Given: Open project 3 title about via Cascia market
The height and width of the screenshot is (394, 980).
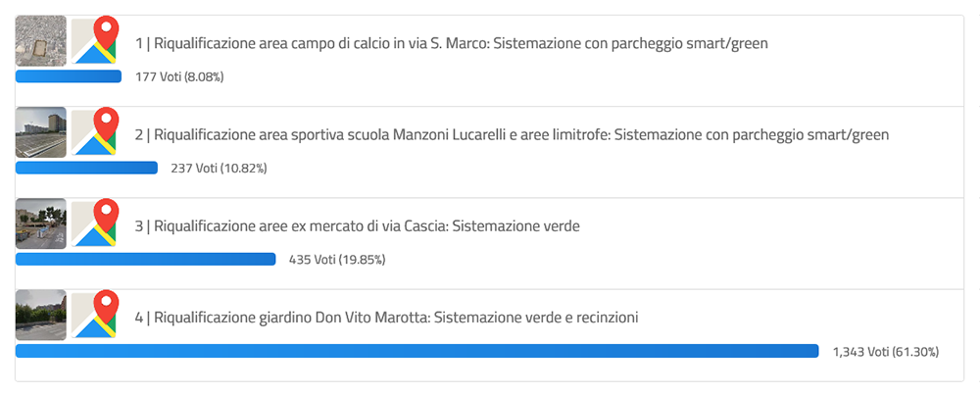Looking at the screenshot, I should coord(358,226).
